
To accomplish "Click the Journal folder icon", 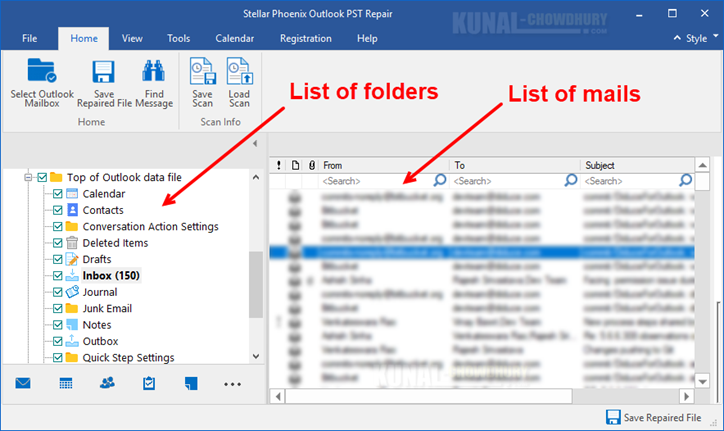I will tap(72, 292).
